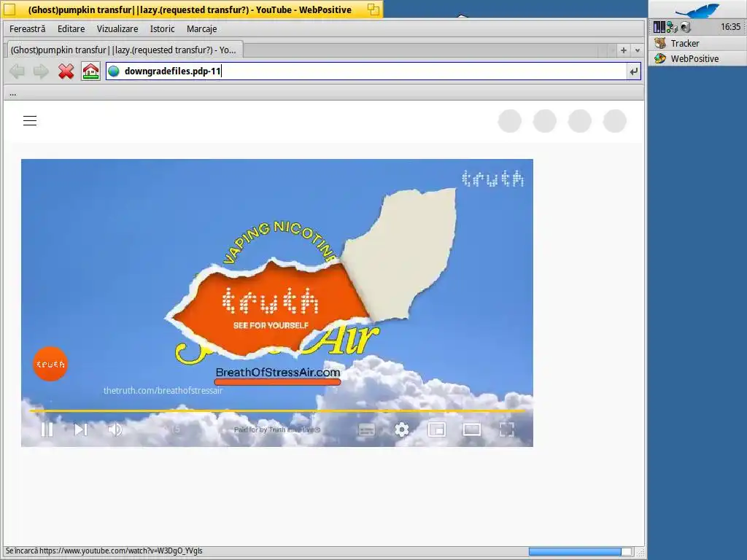Switch the video to fullscreen

tap(507, 429)
